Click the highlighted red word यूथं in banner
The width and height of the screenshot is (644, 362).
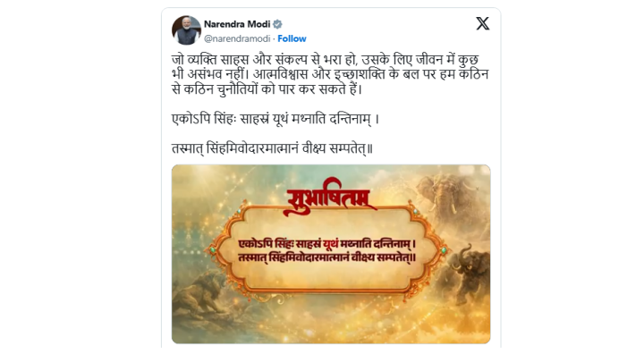point(330,244)
